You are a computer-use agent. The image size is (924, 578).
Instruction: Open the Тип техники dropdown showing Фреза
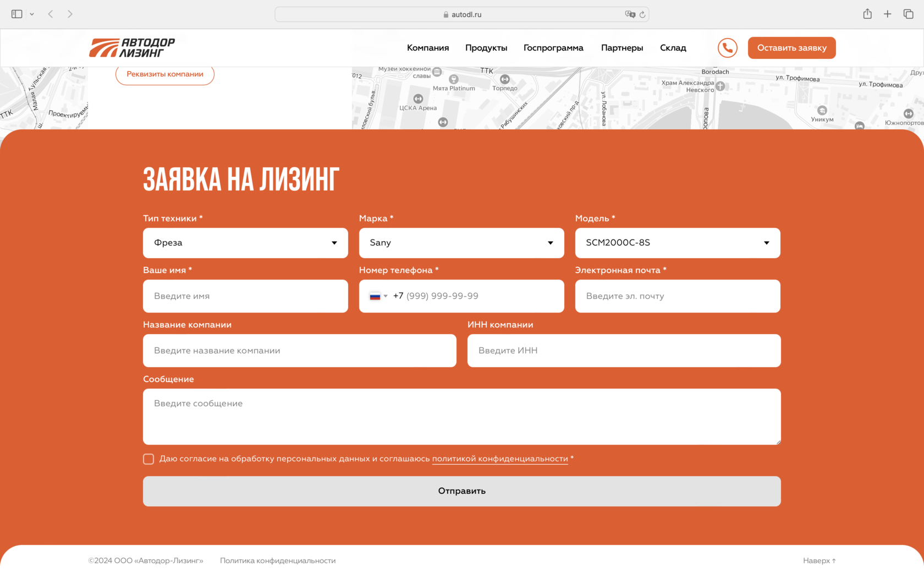tap(245, 243)
